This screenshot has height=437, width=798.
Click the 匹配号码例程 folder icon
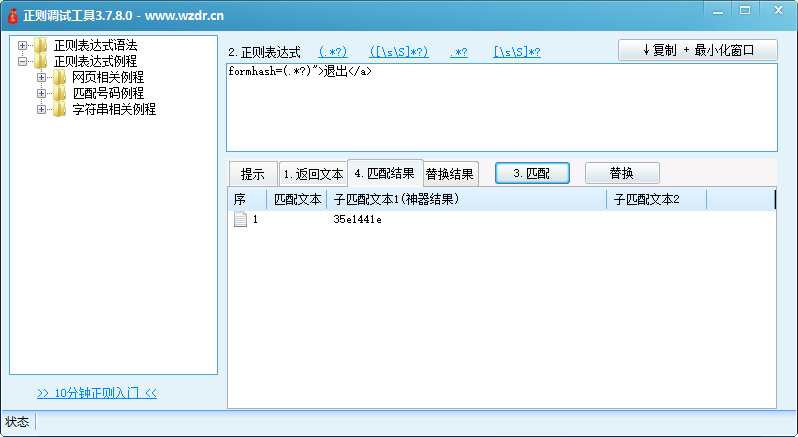[59, 94]
